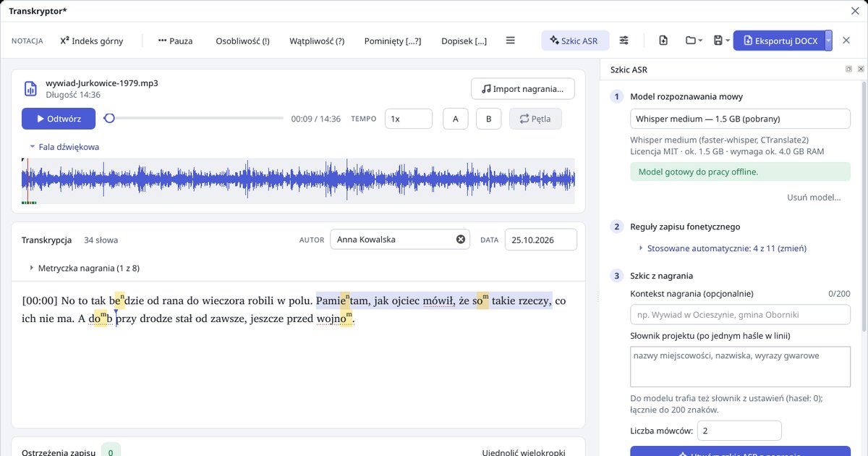The image size is (868, 456).
Task: Insert Pominięty [...?] marker
Action: 393,41
